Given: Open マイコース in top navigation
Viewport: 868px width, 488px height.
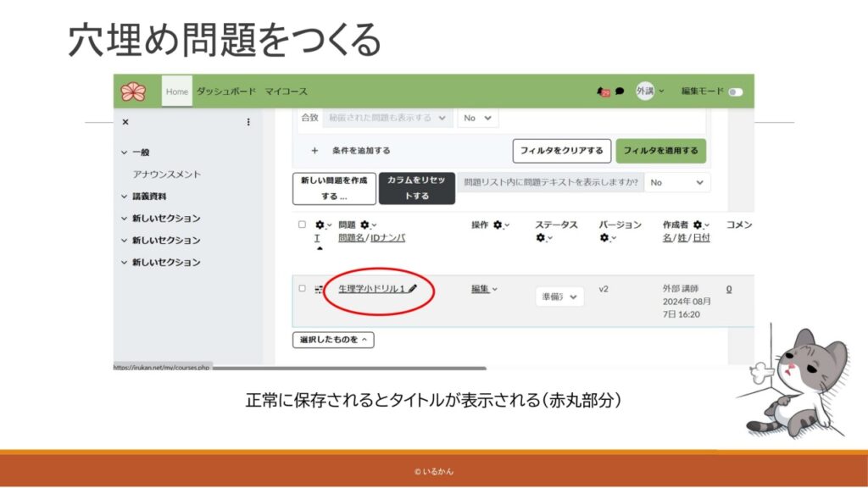Looking at the screenshot, I should coord(286,91).
